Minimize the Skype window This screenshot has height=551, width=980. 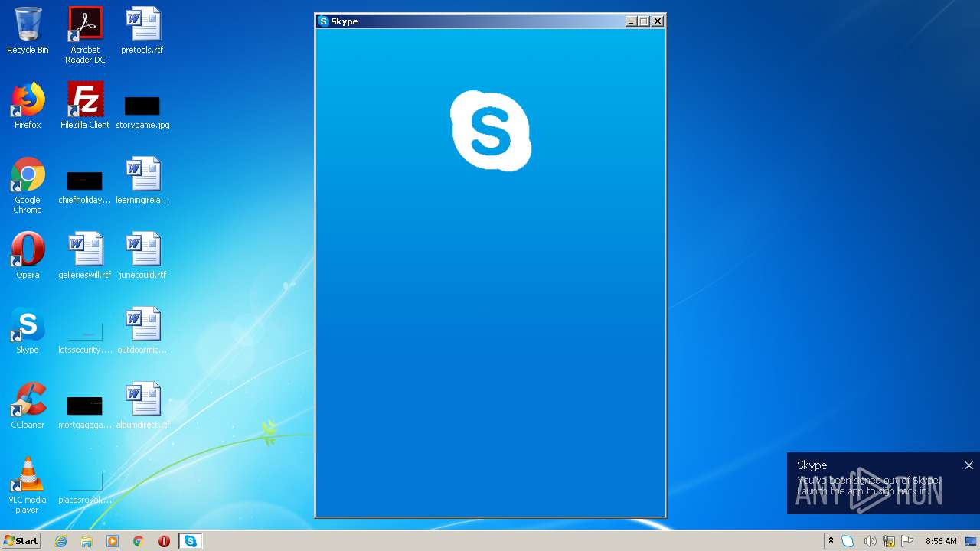[x=631, y=21]
